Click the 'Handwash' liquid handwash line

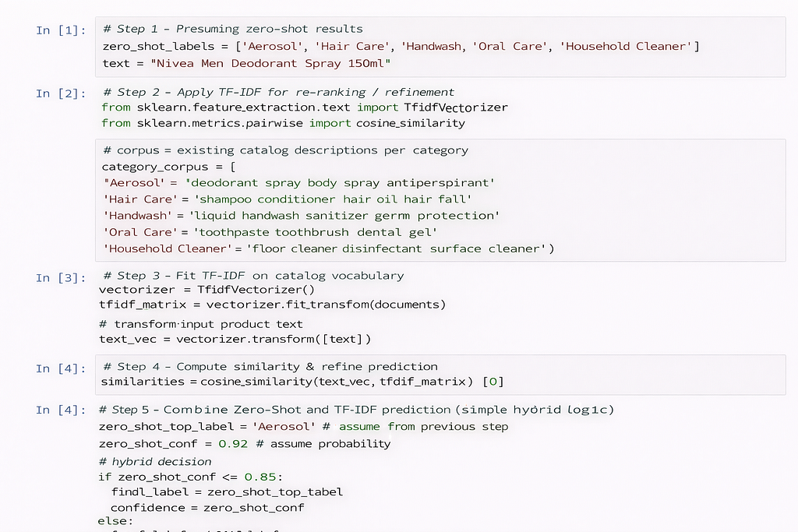tap(302, 216)
